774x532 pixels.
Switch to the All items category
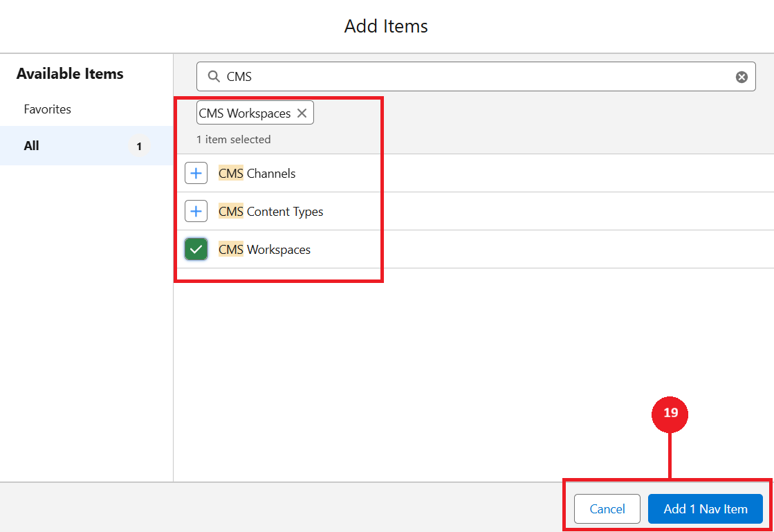coord(32,146)
